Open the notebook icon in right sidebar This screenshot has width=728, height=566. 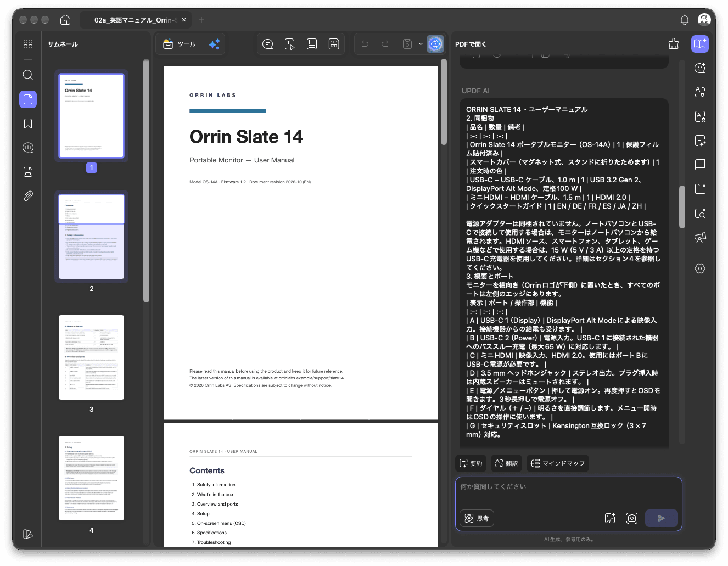[700, 165]
